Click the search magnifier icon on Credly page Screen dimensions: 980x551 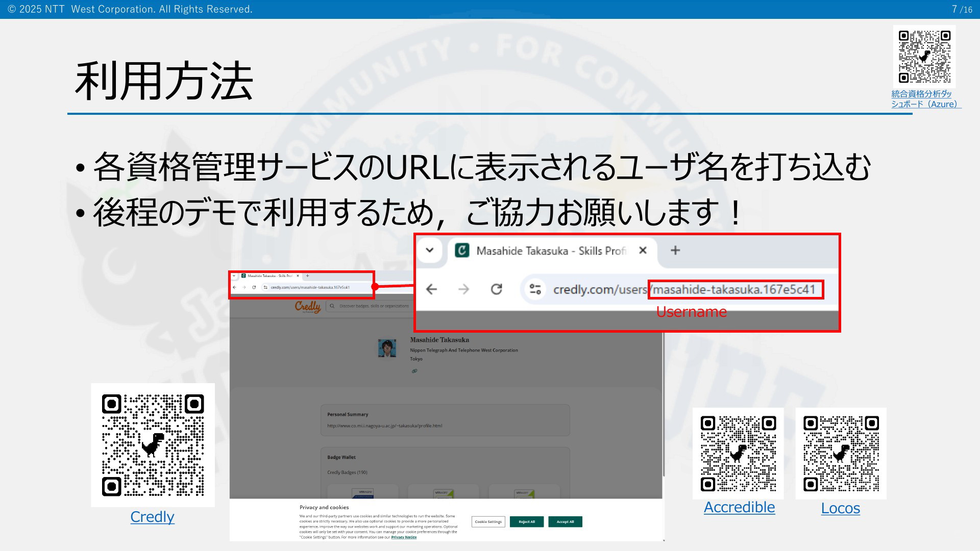332,306
